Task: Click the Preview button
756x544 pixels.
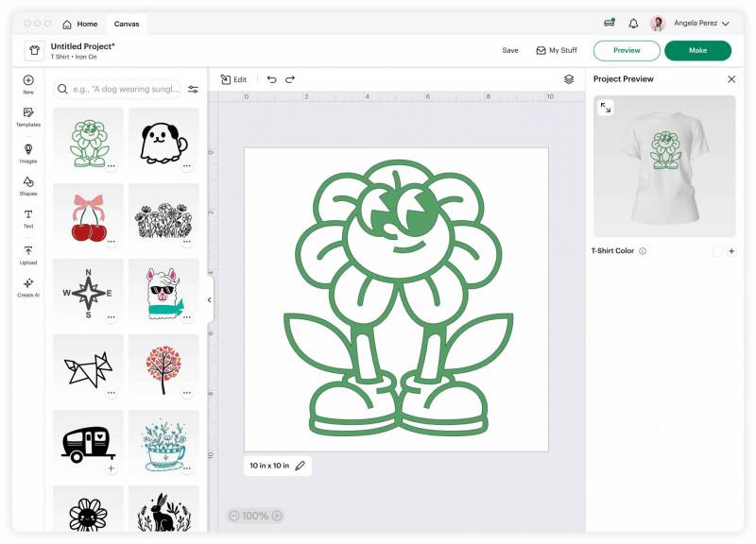Action: click(x=627, y=51)
